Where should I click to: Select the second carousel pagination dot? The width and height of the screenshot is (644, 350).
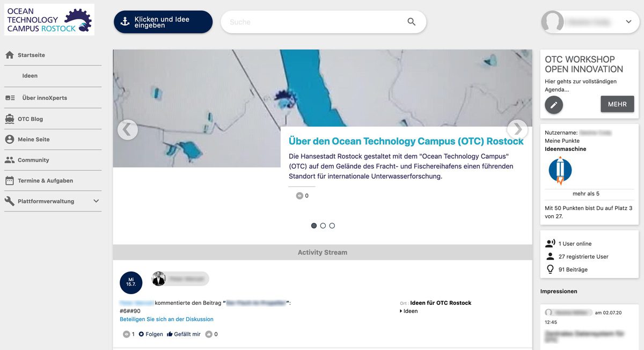point(323,225)
